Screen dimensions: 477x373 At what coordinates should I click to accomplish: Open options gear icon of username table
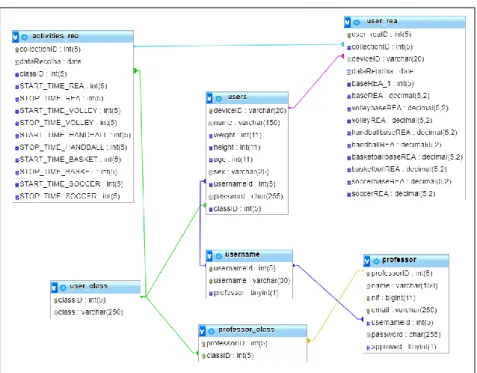[x=219, y=256]
